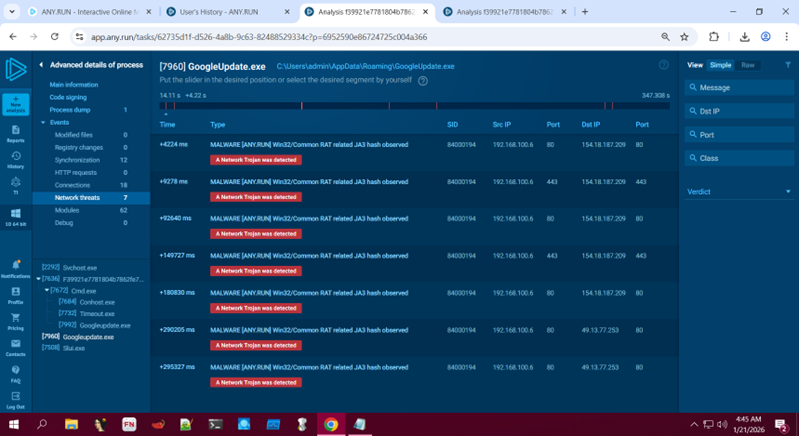Click the help icon beside the slider hint
799x436 pixels.
tap(423, 80)
